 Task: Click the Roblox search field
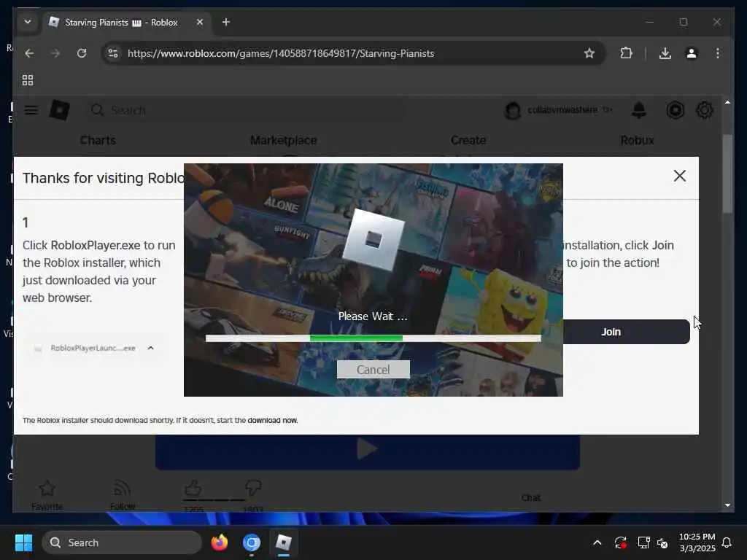[245, 110]
